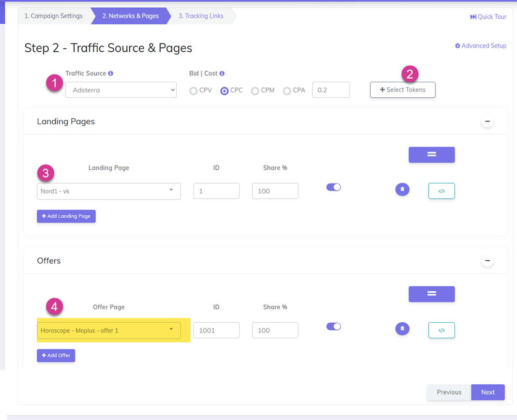
Task: Open code snippet for offer row
Action: (442, 330)
